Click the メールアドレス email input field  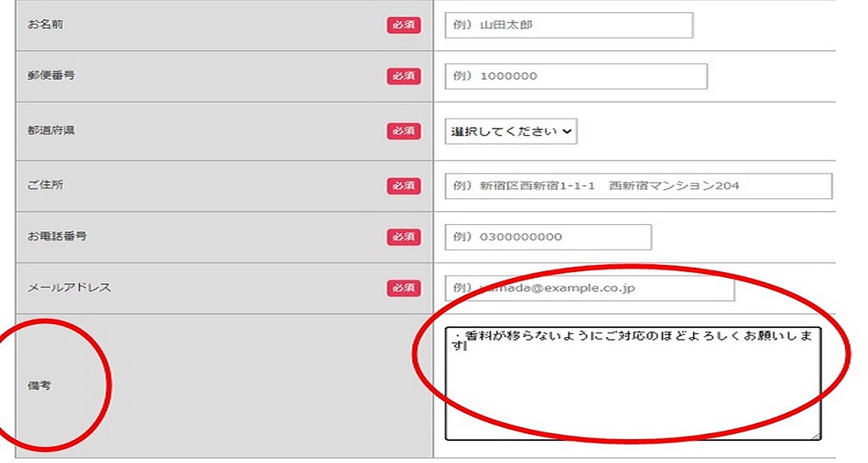589,288
